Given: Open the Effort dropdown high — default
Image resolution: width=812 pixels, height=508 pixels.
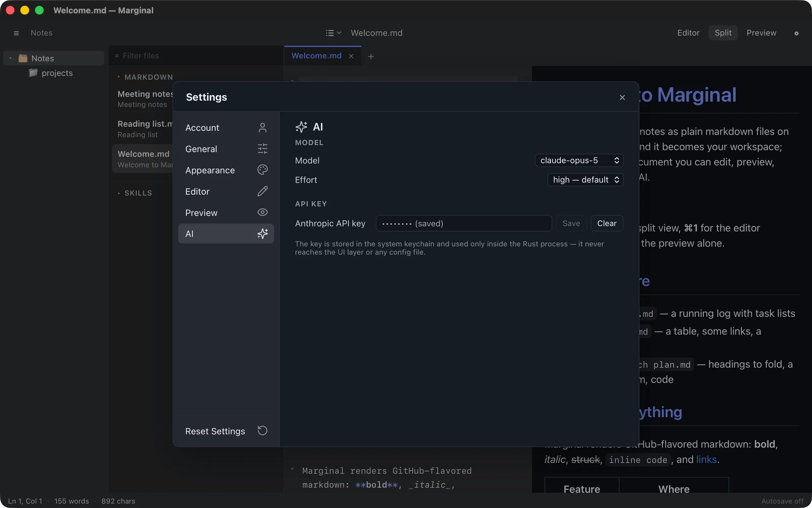Looking at the screenshot, I should 585,180.
